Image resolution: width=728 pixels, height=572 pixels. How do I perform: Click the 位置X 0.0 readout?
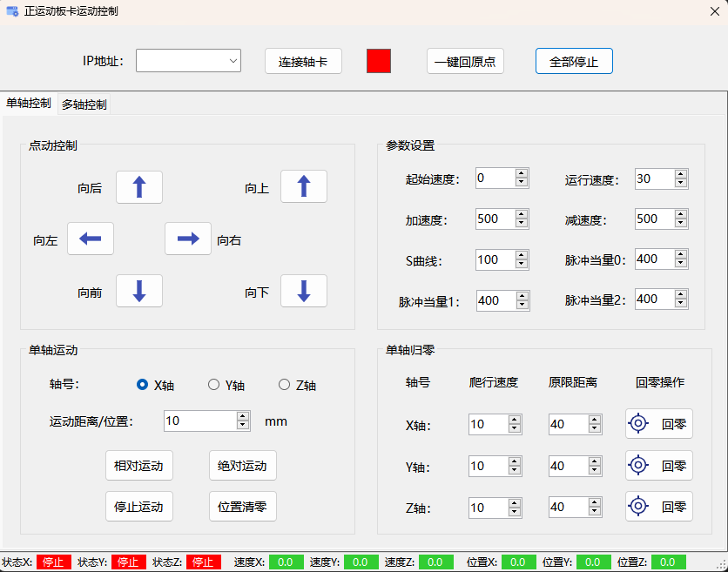[519, 562]
